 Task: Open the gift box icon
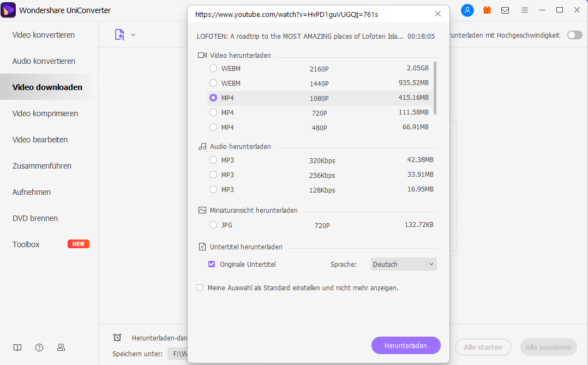pyautogui.click(x=487, y=10)
